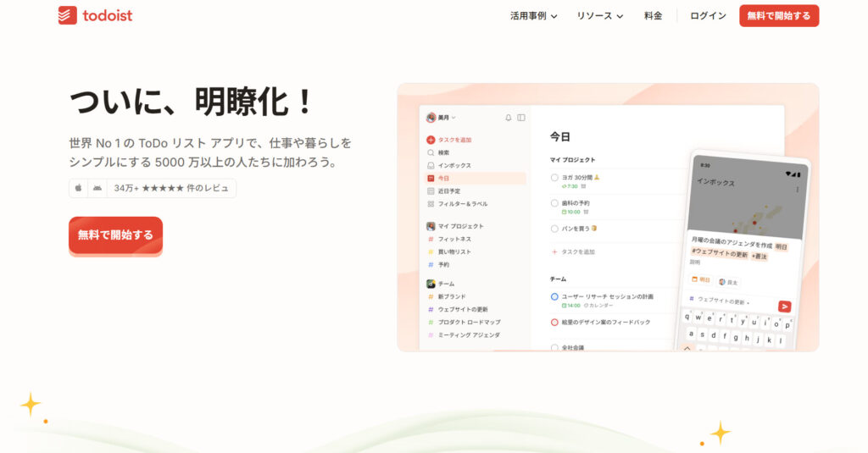Tap the 明日 due date chip on phone
The width and height of the screenshot is (868, 453).
701,280
